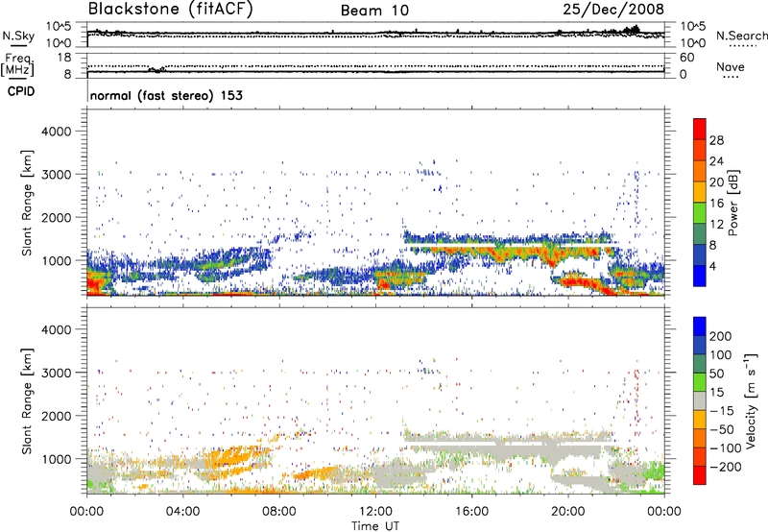768x532 pixels.
Task: Click the "16" label on the power colorbar
Action: (716, 204)
